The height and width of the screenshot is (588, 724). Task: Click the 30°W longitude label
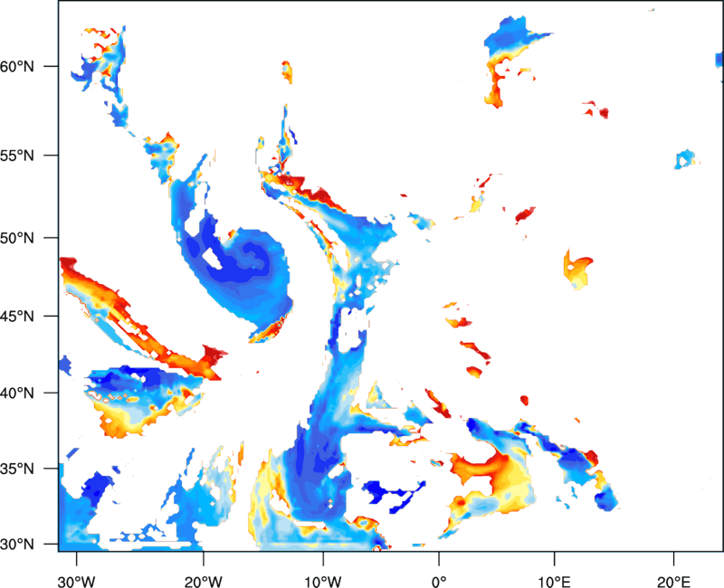77,582
